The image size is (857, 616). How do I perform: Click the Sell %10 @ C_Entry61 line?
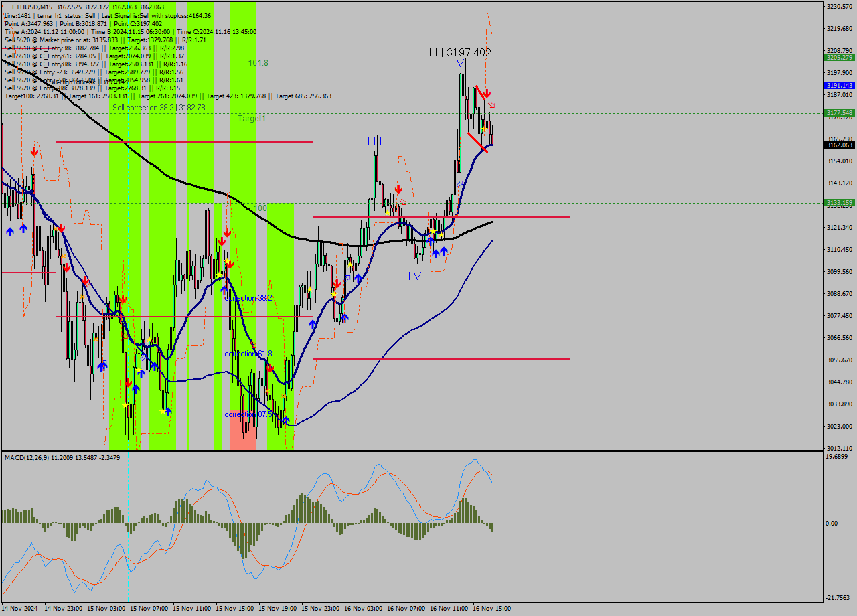94,56
